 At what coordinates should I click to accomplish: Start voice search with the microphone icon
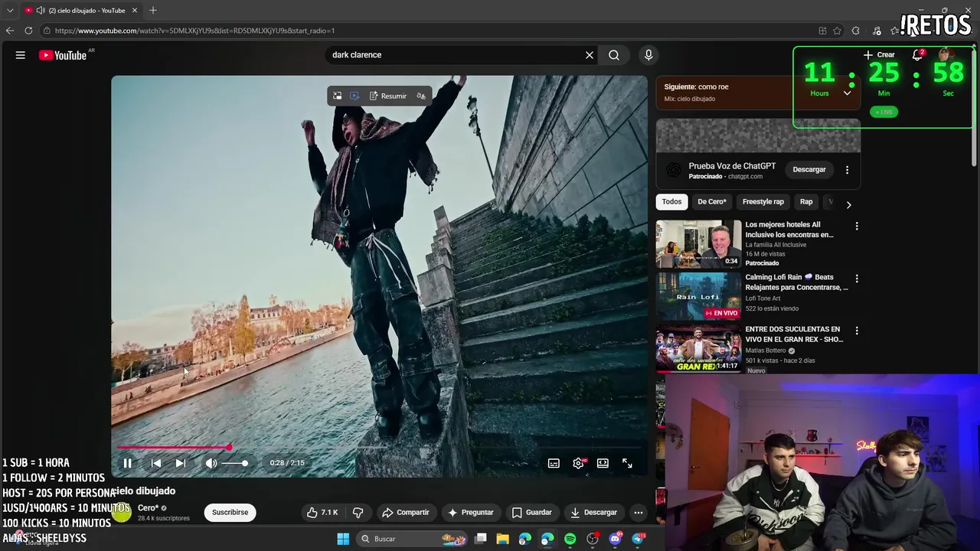tap(648, 55)
